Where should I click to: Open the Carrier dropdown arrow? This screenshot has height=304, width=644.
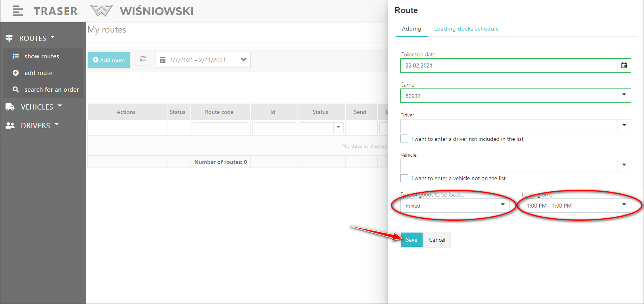point(624,95)
